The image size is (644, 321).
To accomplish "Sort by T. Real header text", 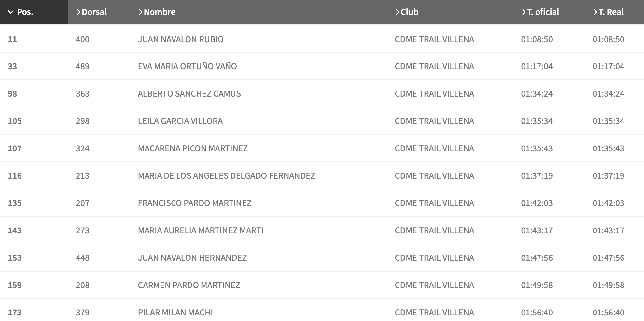I will click(611, 12).
